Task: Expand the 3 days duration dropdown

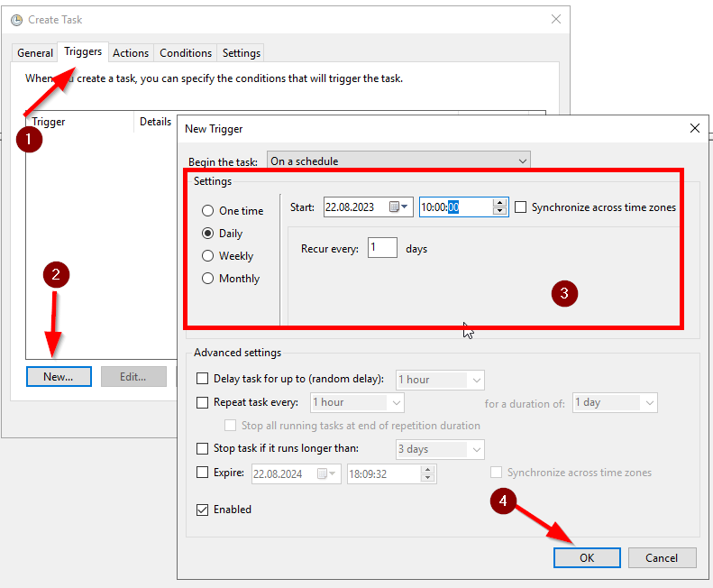Action: [440, 449]
